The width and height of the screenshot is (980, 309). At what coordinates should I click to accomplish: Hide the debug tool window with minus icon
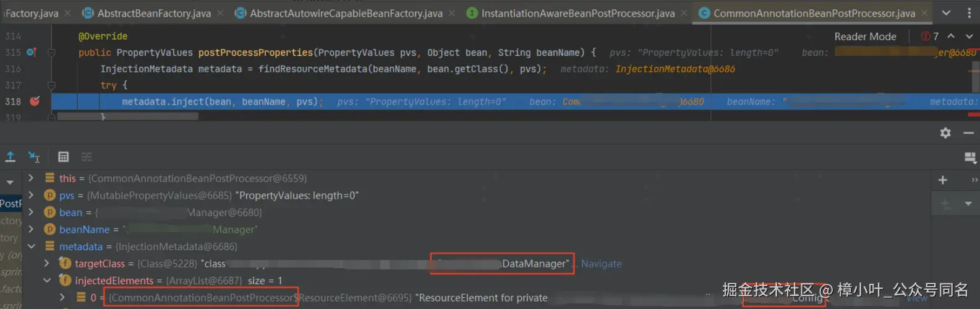tap(968, 133)
